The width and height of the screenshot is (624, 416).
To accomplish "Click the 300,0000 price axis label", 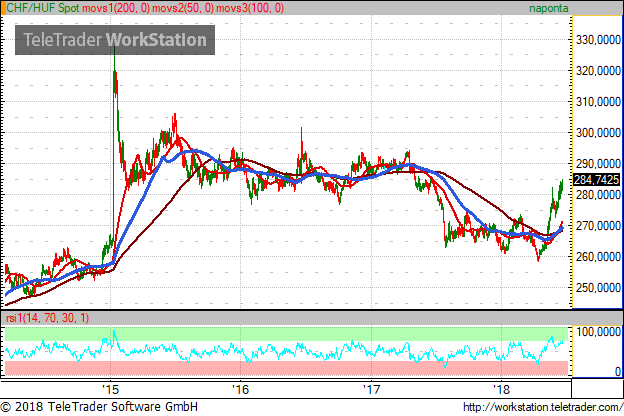I will click(x=598, y=133).
